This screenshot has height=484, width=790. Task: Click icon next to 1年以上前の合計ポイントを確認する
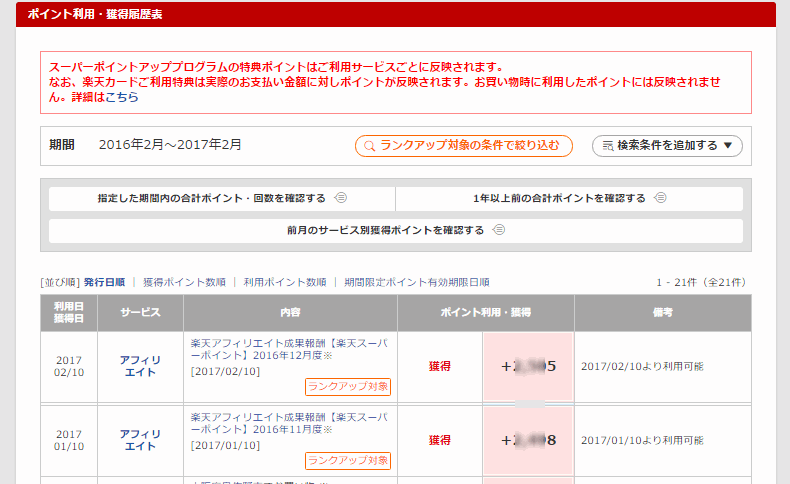click(x=661, y=198)
